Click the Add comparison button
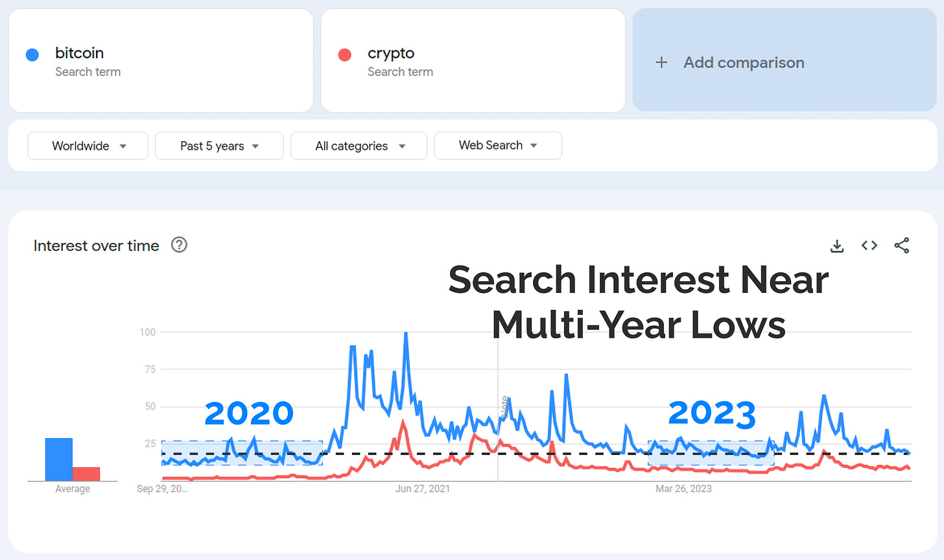 [x=743, y=62]
